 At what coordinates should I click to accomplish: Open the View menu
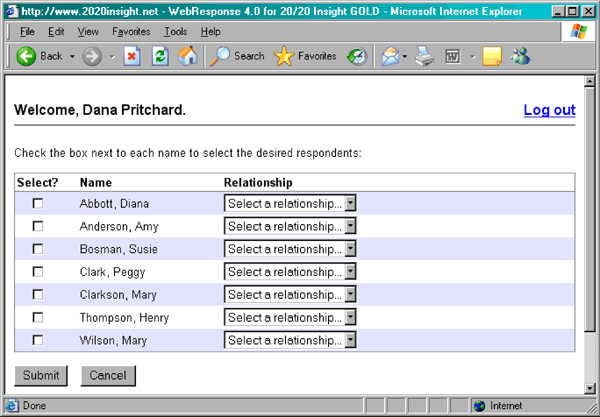(x=88, y=32)
